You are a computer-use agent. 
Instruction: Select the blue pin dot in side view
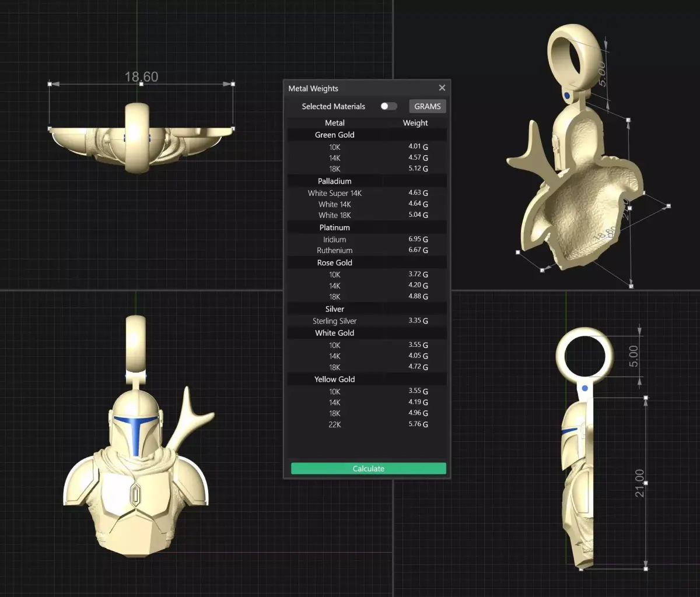584,388
